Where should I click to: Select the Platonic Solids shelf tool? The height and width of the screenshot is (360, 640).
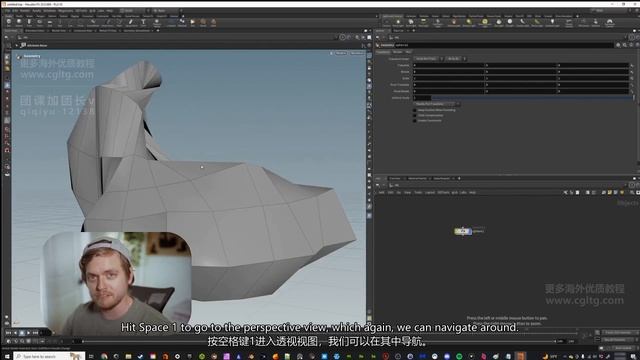[x=157, y=22]
